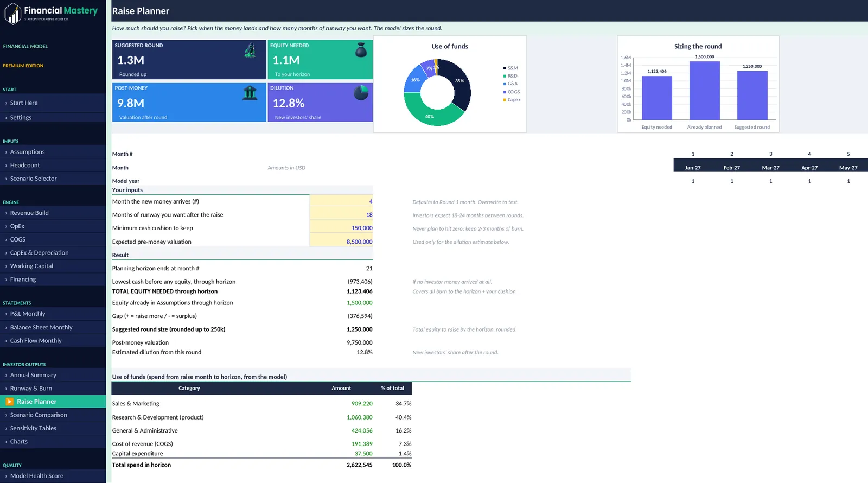Click the Equity Needed money bag icon
The height and width of the screenshot is (483, 868).
pos(361,50)
